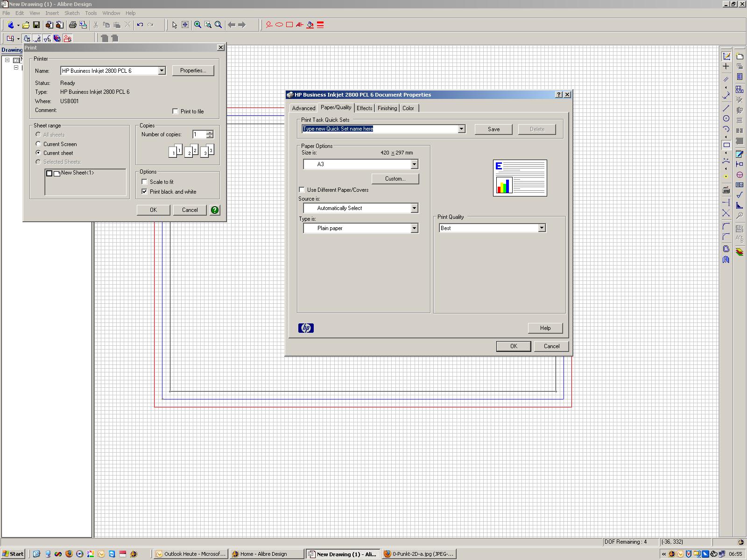Open the Print Quality Best dropdown

542,228
